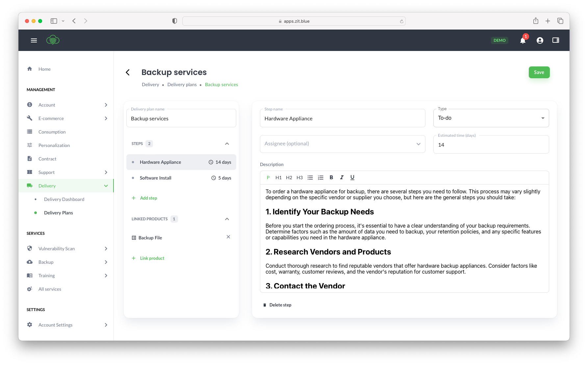Click the Step name field
The height and width of the screenshot is (365, 588).
click(x=343, y=118)
